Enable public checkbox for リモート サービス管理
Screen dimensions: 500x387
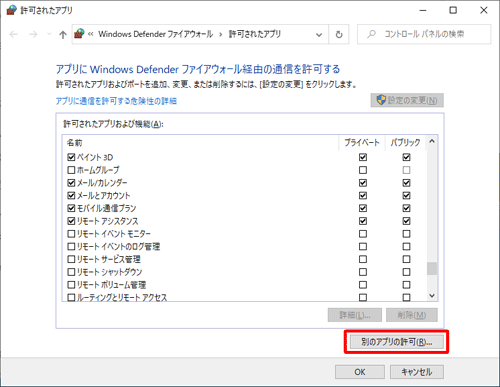[406, 259]
